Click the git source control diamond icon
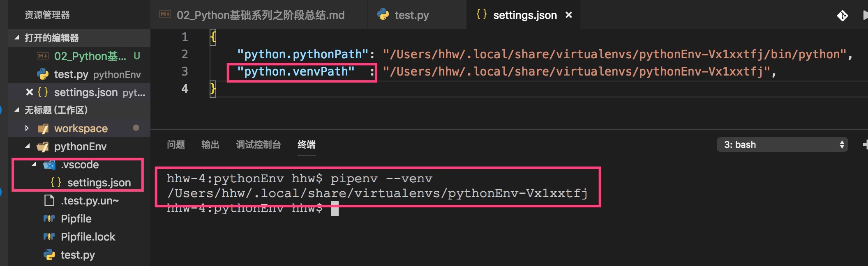 coord(842,16)
